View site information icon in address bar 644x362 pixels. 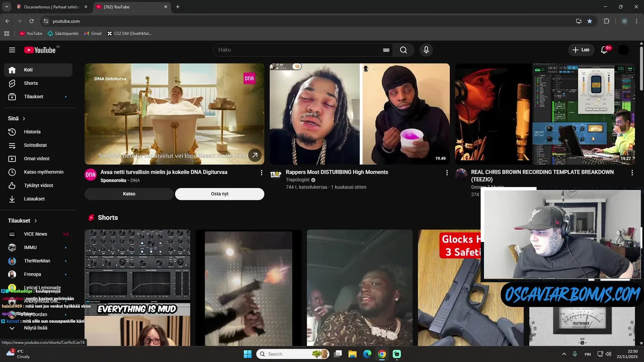(x=46, y=21)
